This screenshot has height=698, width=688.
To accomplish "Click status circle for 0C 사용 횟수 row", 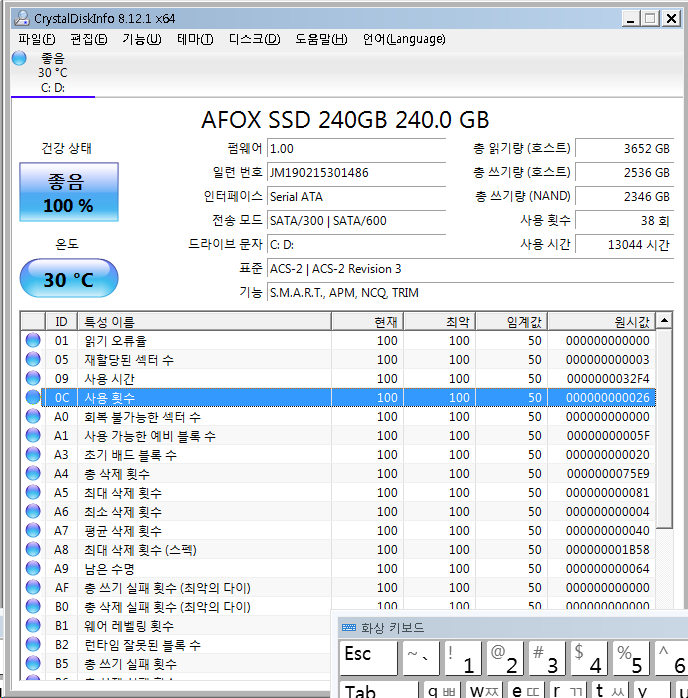I will 33,397.
